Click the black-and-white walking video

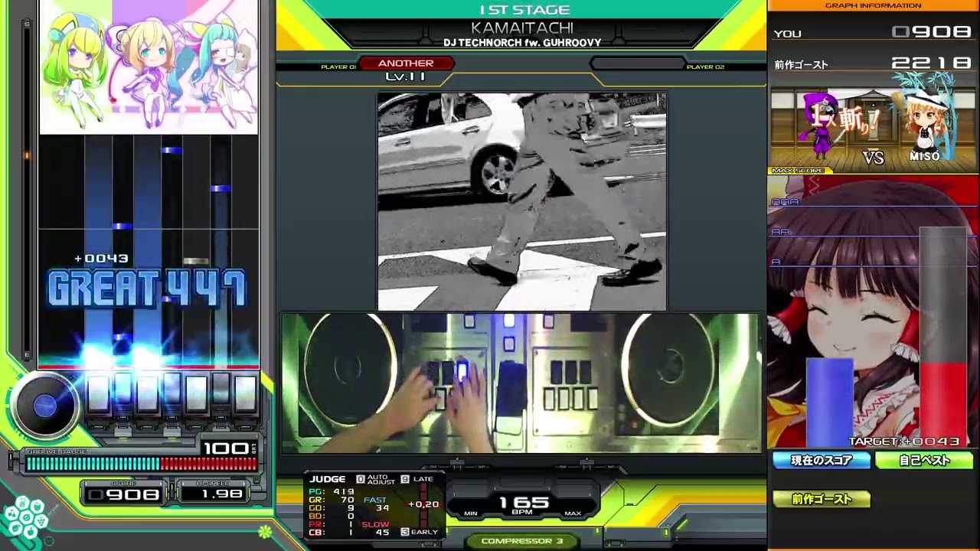[521, 201]
